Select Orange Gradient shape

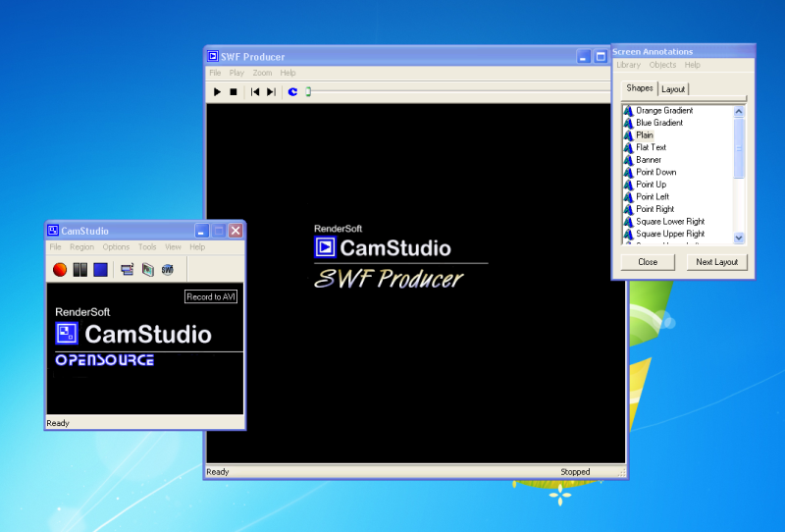[x=664, y=110]
